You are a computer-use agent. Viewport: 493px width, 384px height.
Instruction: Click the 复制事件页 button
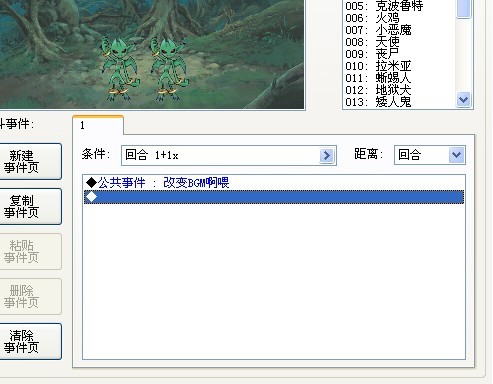click(x=30, y=206)
